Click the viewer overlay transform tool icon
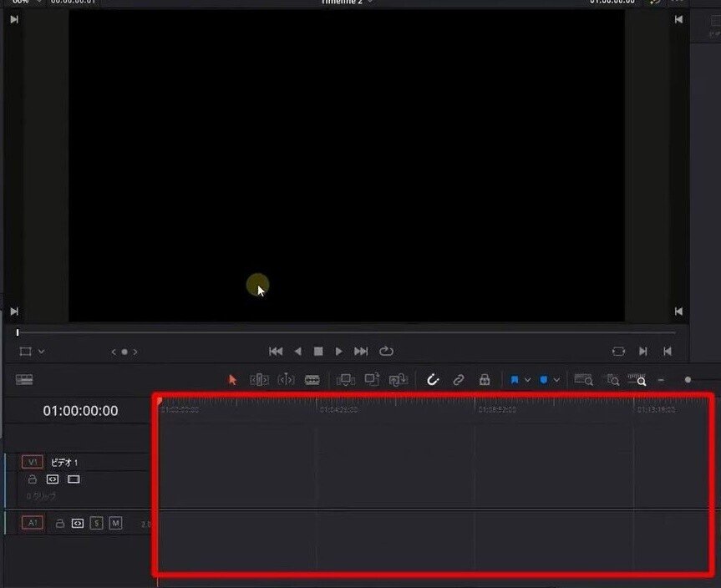 pos(25,352)
